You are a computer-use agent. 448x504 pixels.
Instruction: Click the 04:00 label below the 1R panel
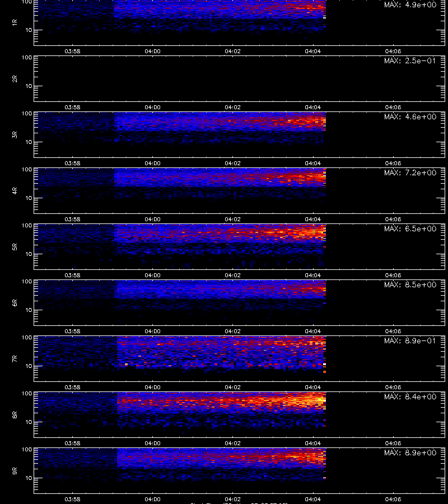152,51
